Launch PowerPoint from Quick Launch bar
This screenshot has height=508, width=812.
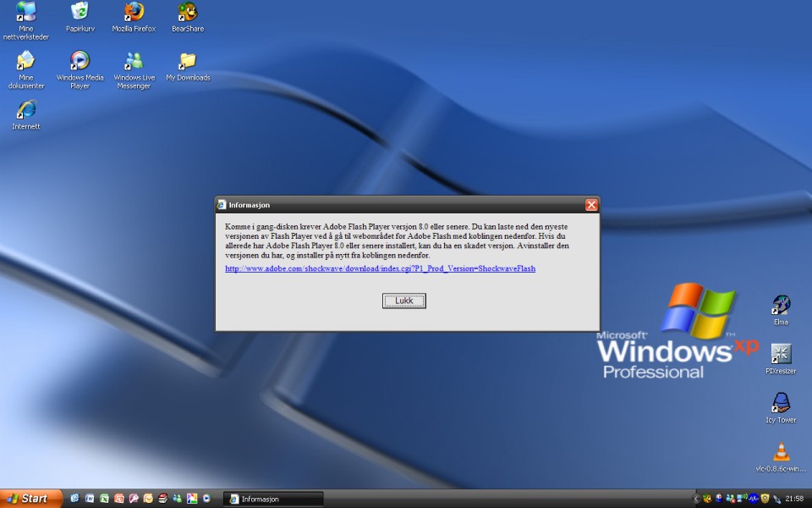click(119, 498)
